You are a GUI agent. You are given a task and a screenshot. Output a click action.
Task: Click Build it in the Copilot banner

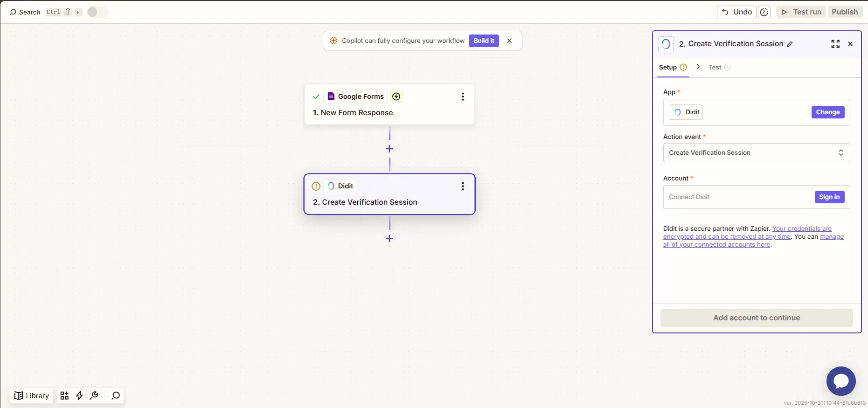484,41
